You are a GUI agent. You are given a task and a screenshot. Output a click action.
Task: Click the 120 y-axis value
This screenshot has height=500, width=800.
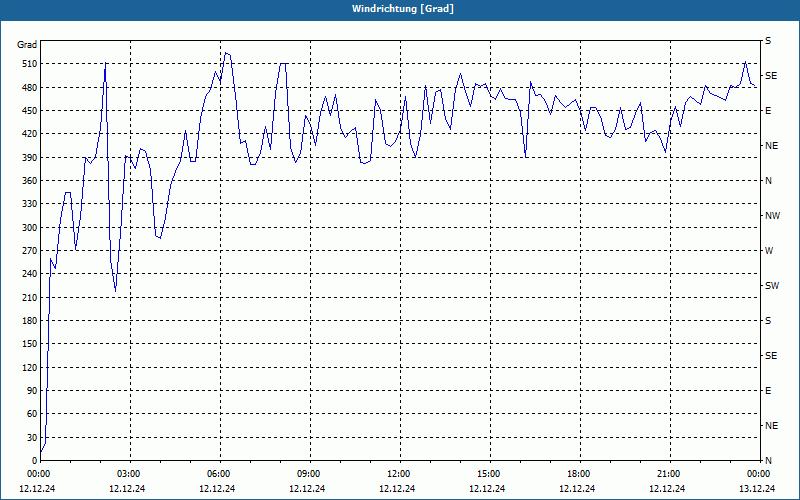click(30, 367)
